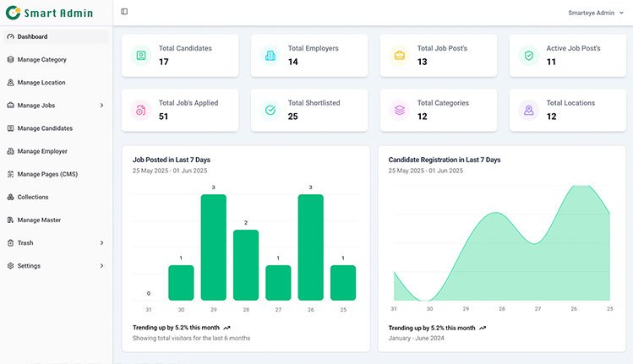Open the Smarteye Admin user dropdown
The image size is (633, 364).
point(597,13)
